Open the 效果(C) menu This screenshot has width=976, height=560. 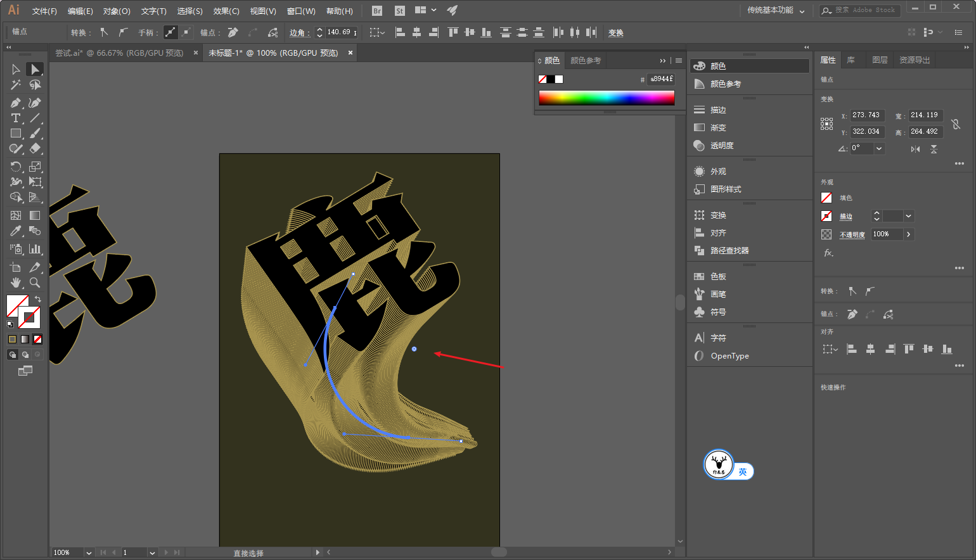[226, 11]
